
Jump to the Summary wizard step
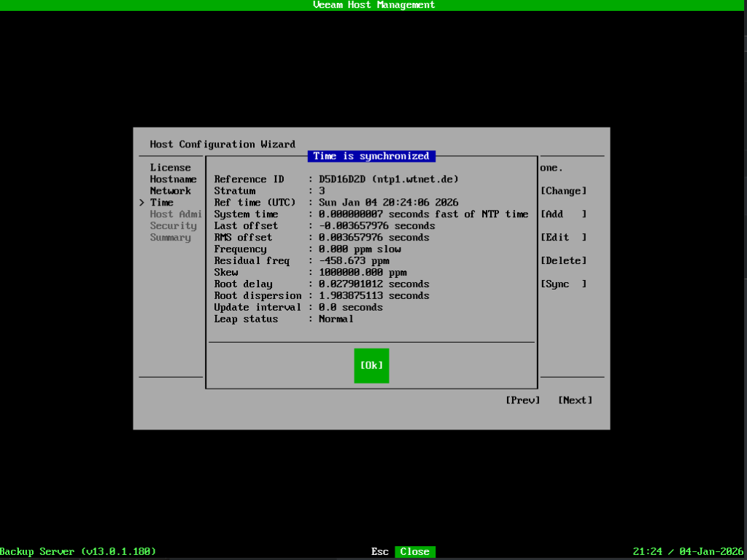[170, 238]
